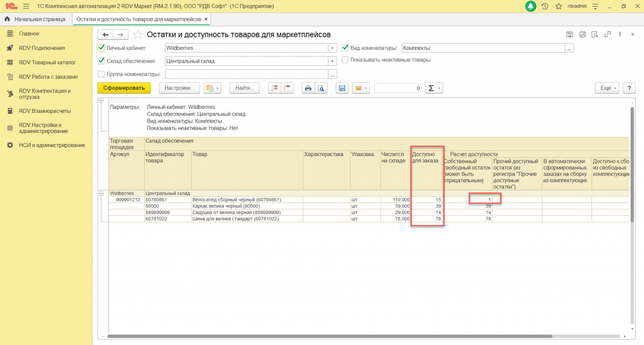Enable Группа номенклатуры checkbox
This screenshot has width=644, height=345.
point(102,74)
